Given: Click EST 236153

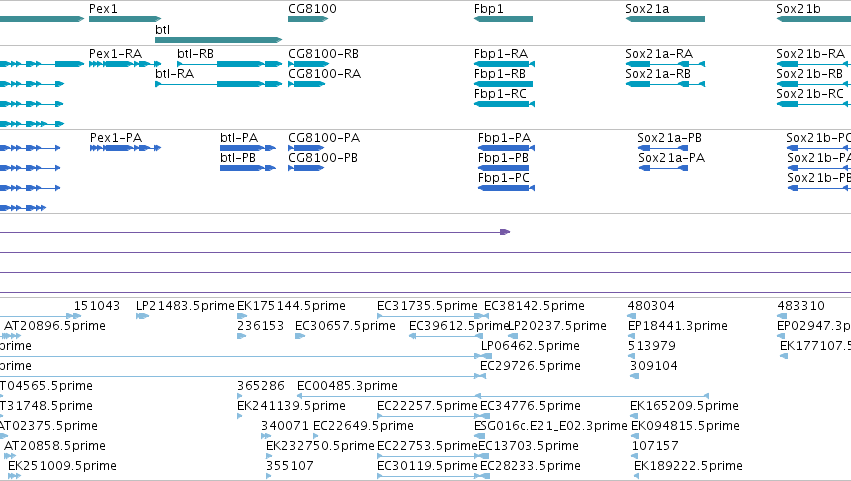Looking at the screenshot, I should (x=261, y=326).
